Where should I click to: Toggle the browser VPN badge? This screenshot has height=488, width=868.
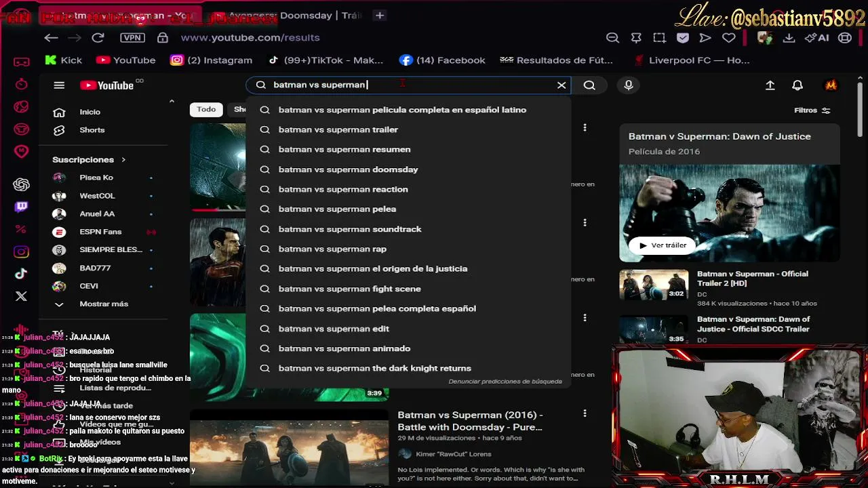tap(132, 38)
